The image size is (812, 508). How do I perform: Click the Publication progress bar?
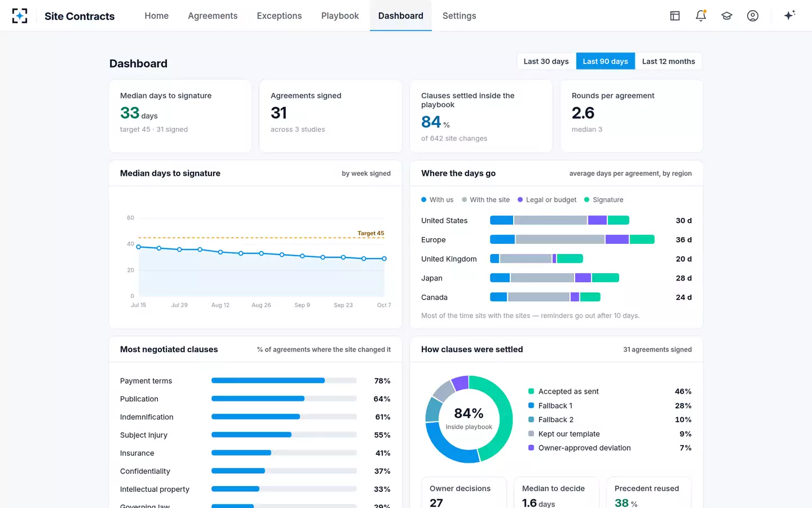pos(284,398)
